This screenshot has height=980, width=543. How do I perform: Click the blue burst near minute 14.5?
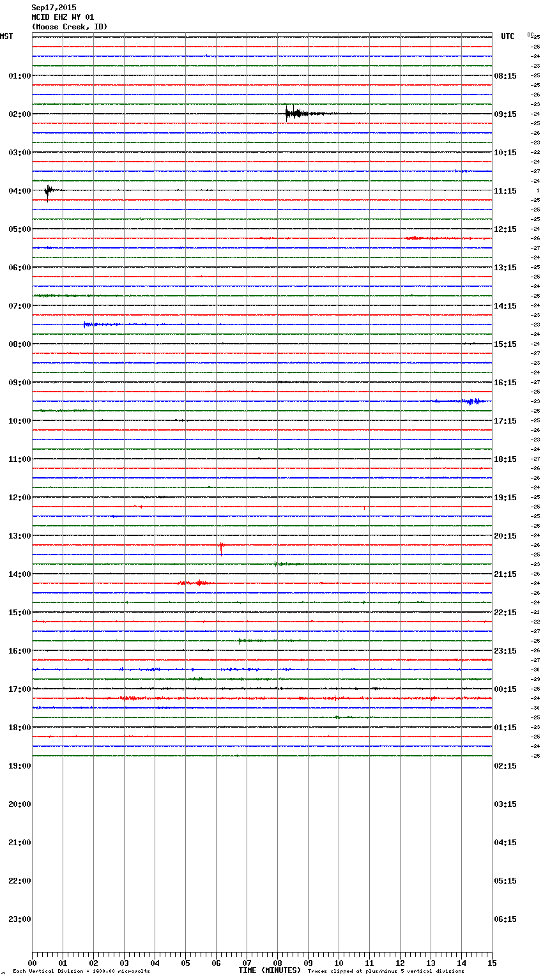point(473,401)
